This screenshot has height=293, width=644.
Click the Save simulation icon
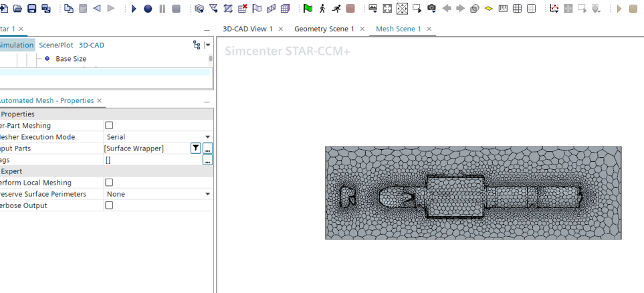(x=31, y=9)
